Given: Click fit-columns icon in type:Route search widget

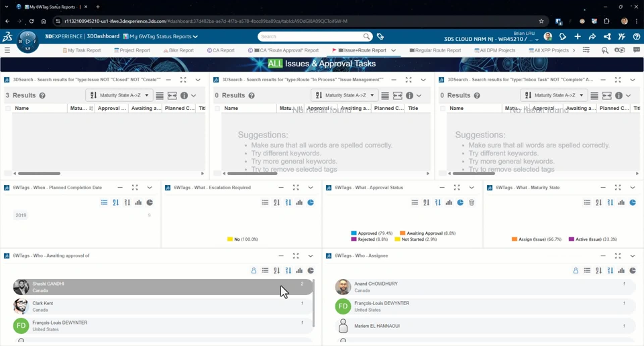Looking at the screenshot, I should click(398, 95).
